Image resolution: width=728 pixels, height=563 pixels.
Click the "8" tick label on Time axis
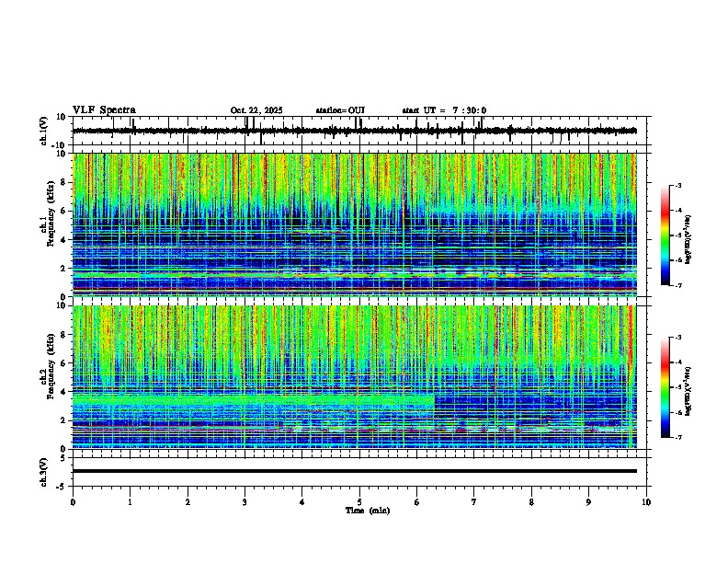coord(531,502)
